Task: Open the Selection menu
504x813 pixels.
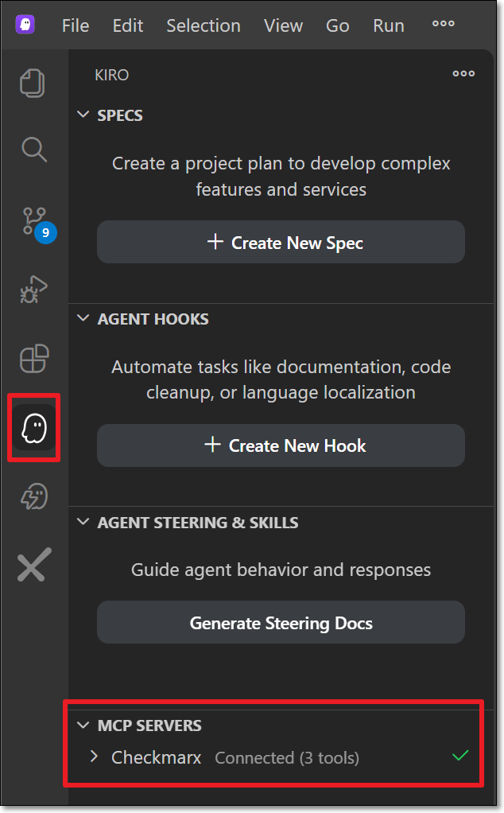Action: pyautogui.click(x=203, y=25)
